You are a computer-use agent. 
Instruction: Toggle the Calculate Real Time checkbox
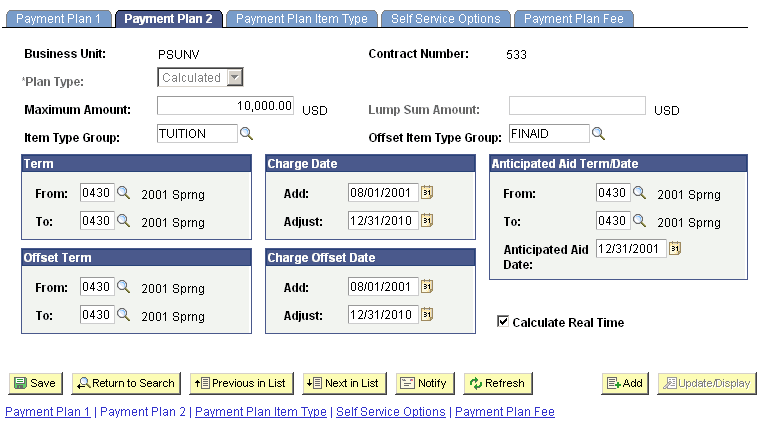[503, 322]
